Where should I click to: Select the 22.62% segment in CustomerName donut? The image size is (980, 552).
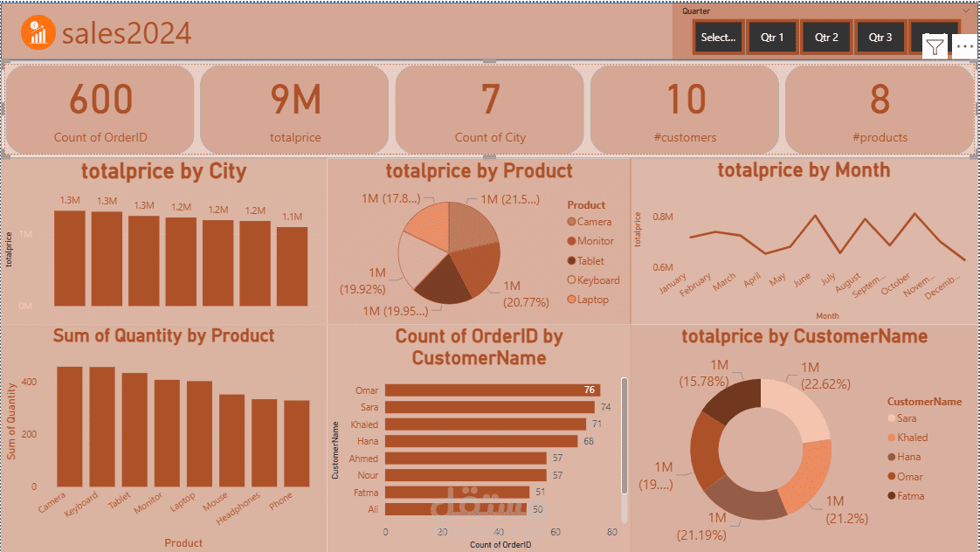798,404
